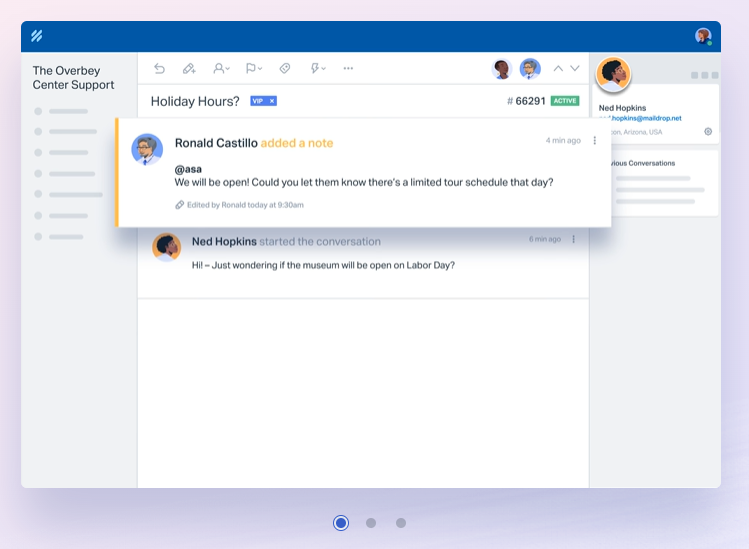The image size is (749, 549).
Task: Click the tag icon in toolbar
Action: [x=285, y=69]
